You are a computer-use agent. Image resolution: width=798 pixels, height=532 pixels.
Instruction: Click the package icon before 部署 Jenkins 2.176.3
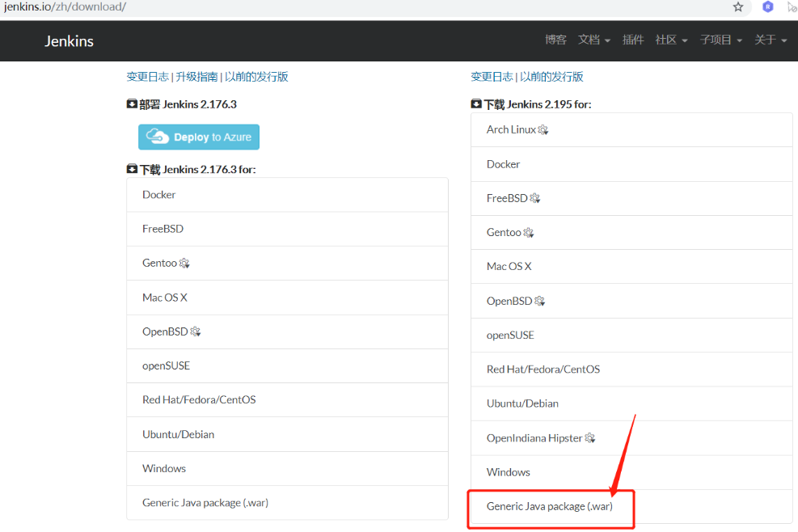pyautogui.click(x=131, y=103)
